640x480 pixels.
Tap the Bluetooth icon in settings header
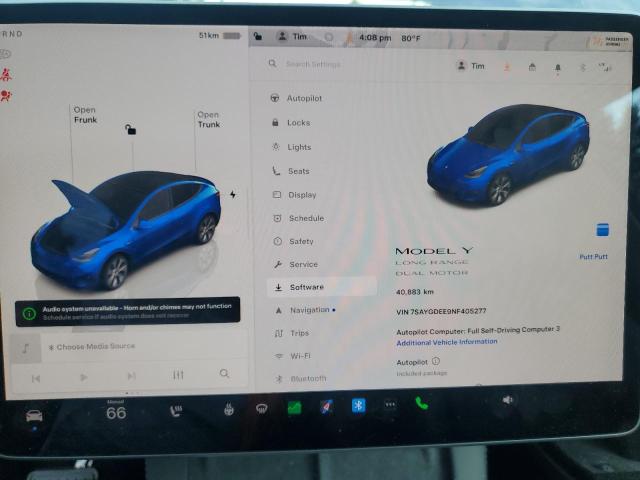coord(583,68)
